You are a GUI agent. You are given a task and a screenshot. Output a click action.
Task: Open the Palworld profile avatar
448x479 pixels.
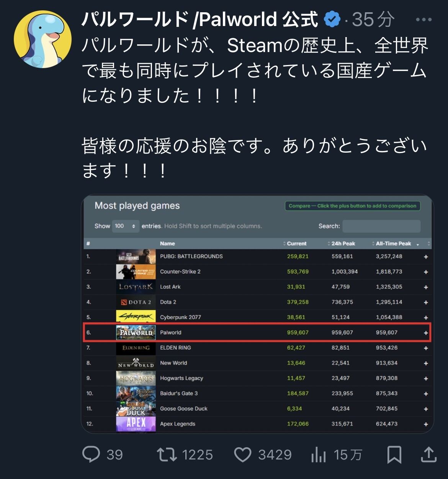43,39
